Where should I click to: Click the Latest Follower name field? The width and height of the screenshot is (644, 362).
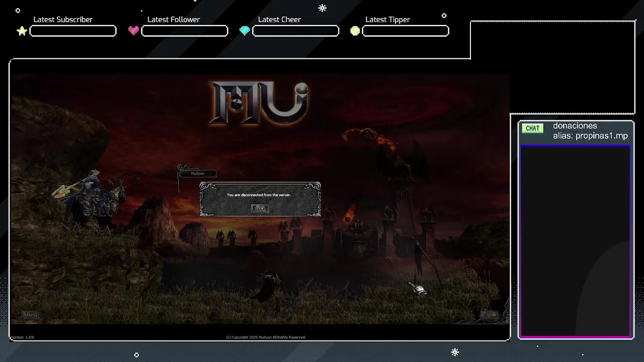coord(185,31)
